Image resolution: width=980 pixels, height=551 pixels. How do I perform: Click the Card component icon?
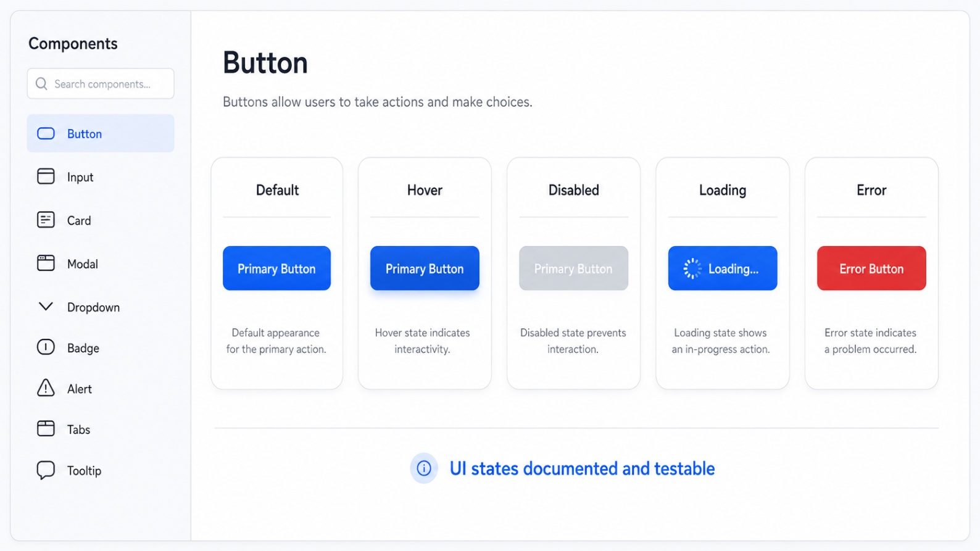pyautogui.click(x=46, y=220)
